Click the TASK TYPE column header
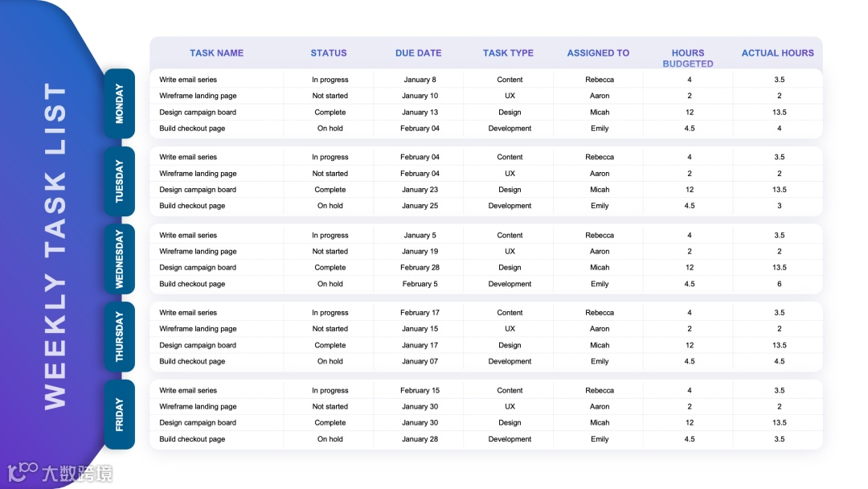The width and height of the screenshot is (868, 489). point(508,53)
